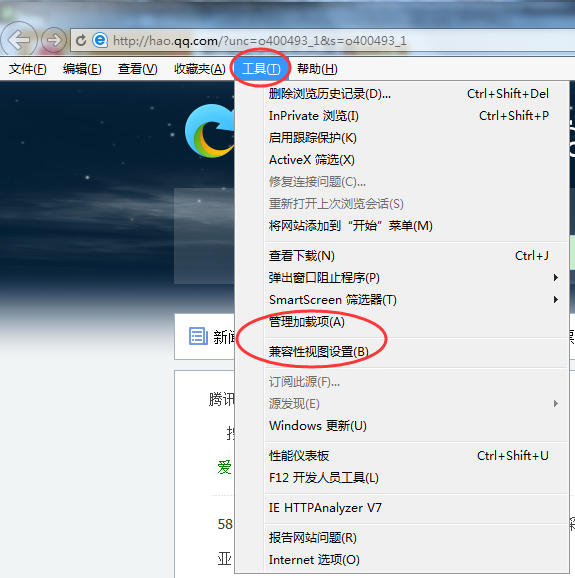The height and width of the screenshot is (578, 575).
Task: Click the hao.qq.com site logo
Action: pyautogui.click(x=210, y=131)
